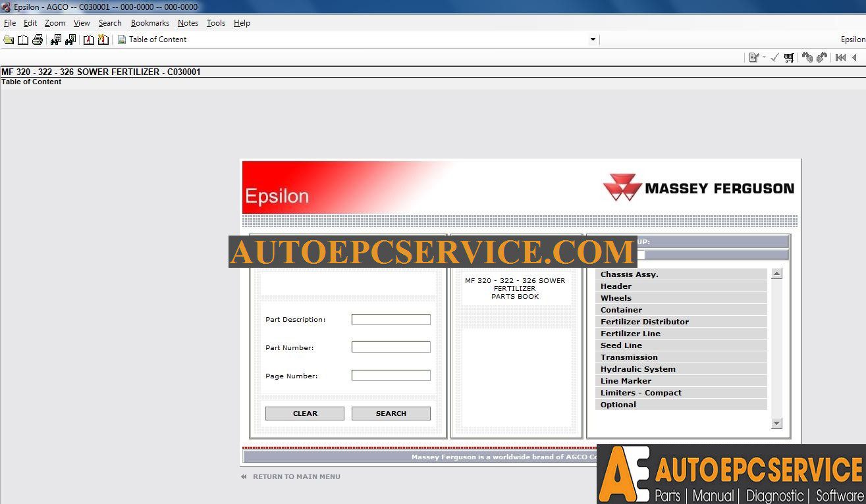This screenshot has width=866, height=504.
Task: Click the Epsilon app icon in title bar
Action: coord(6,7)
